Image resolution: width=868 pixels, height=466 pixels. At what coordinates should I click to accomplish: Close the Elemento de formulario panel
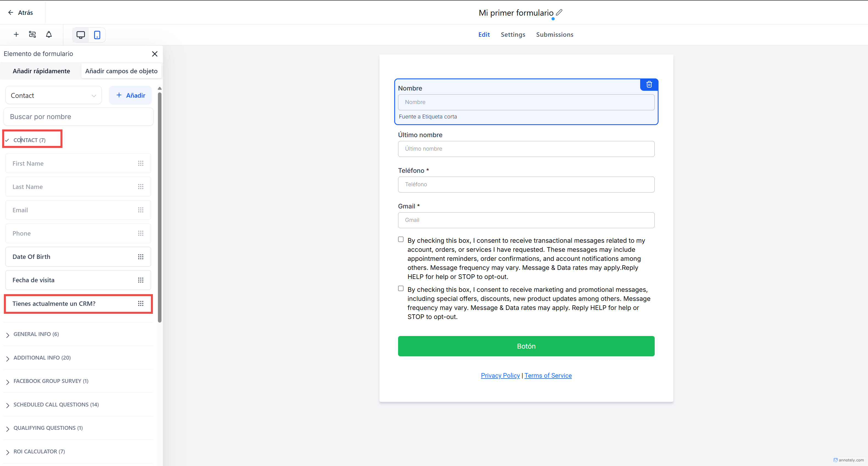point(155,54)
